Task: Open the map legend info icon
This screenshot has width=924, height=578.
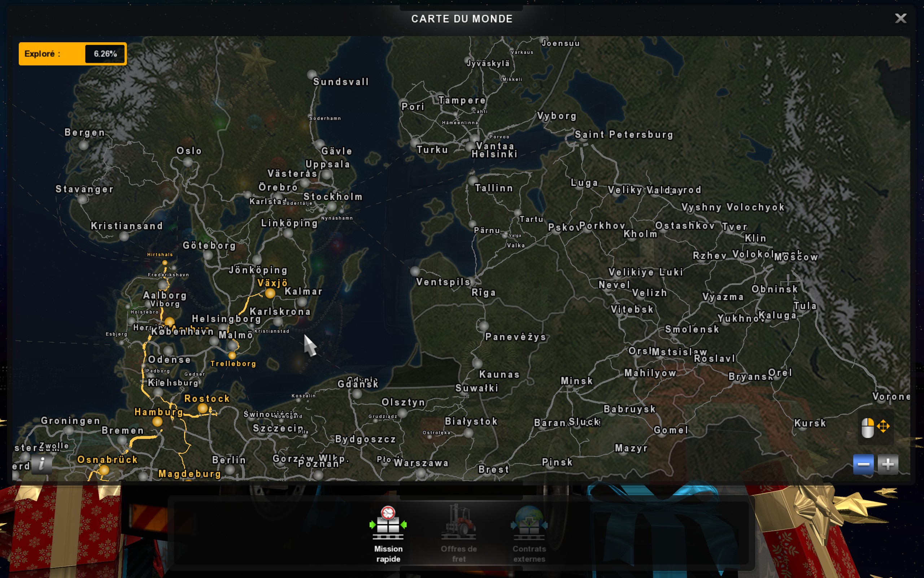Action: click(x=41, y=464)
